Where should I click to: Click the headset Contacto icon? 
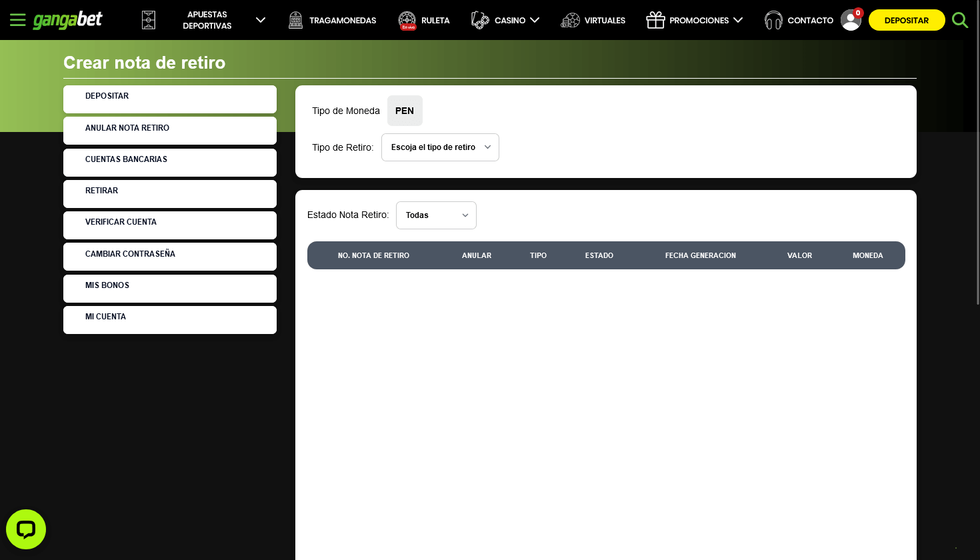pyautogui.click(x=773, y=20)
